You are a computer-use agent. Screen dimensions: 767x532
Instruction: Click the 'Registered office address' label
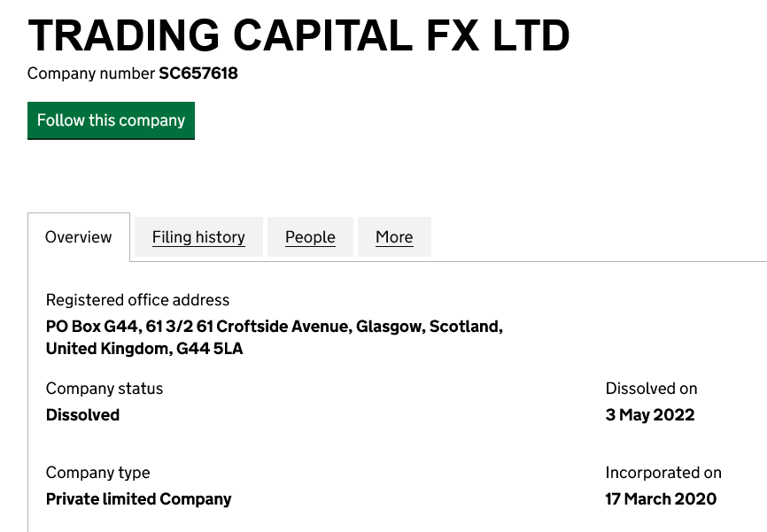[137, 300]
